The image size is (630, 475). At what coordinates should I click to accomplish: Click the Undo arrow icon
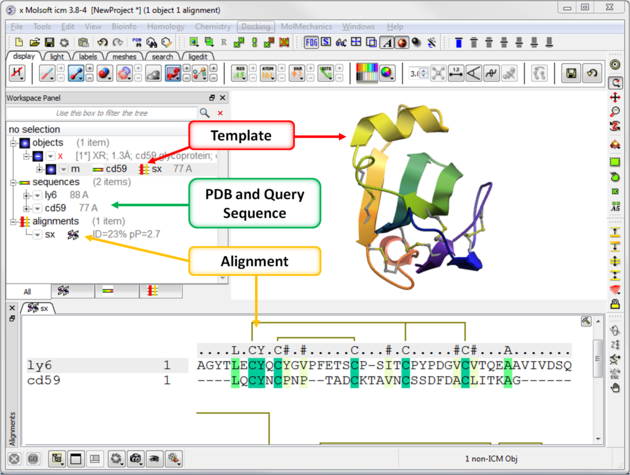[102, 43]
